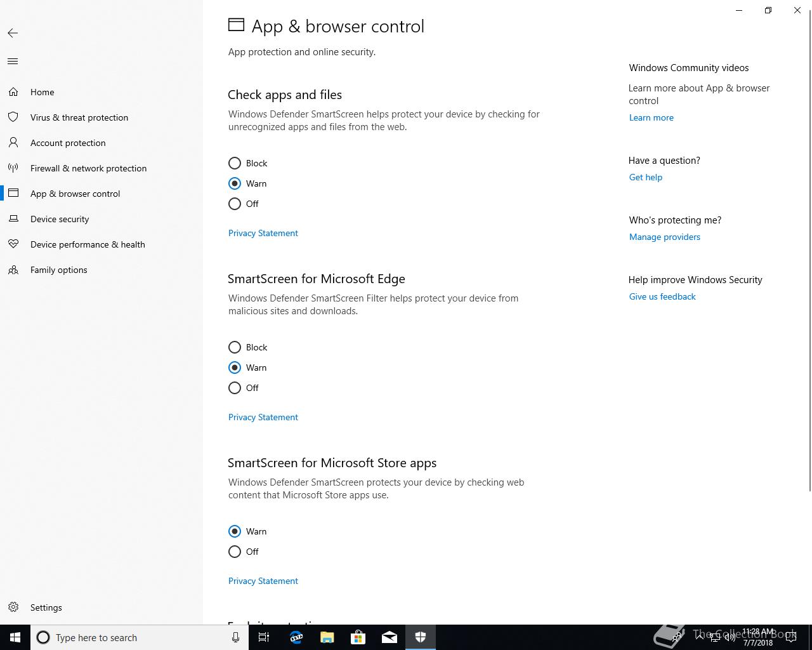Screen dimensions: 812x650
Task: Open Device performance & health heart icon
Action: pos(13,244)
